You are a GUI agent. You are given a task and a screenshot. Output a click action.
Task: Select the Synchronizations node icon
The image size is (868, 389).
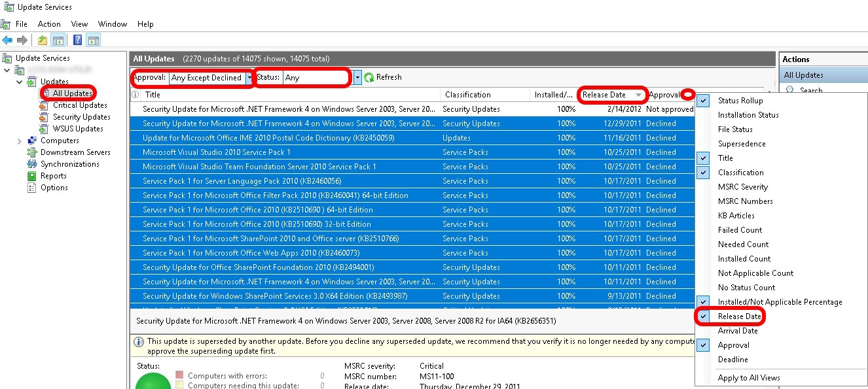click(33, 164)
